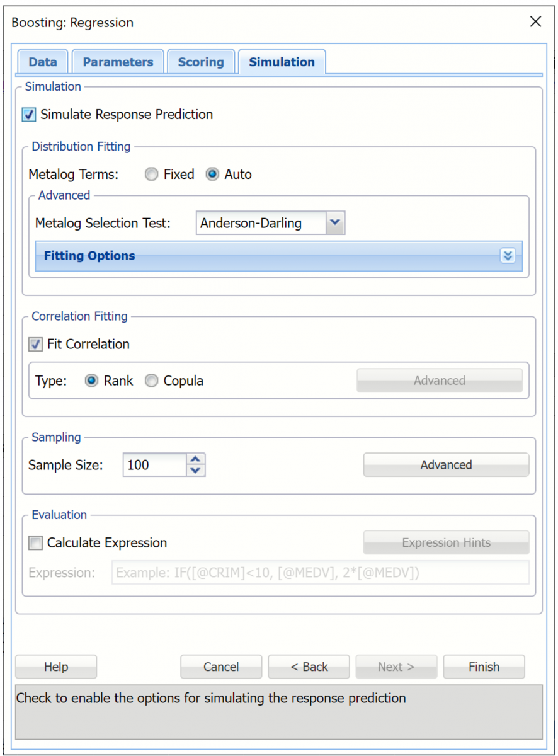The height and width of the screenshot is (756, 558).
Task: Close the Boosting: Regression dialog
Action: [x=535, y=22]
